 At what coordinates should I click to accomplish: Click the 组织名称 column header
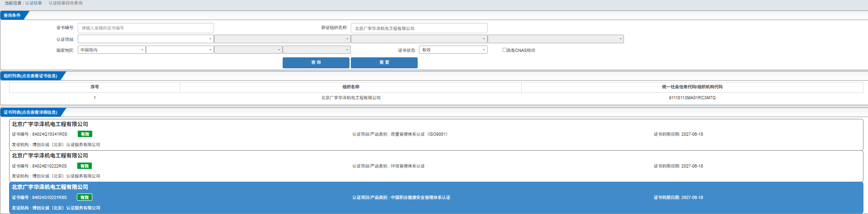coord(351,87)
